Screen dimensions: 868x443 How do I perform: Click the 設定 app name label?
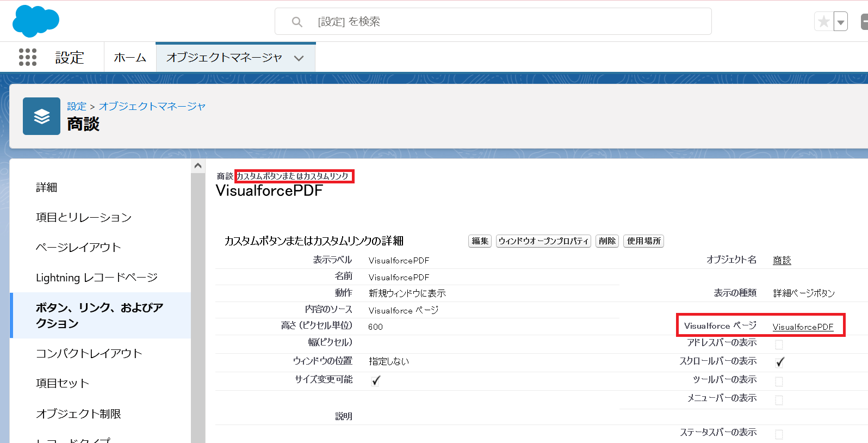70,58
